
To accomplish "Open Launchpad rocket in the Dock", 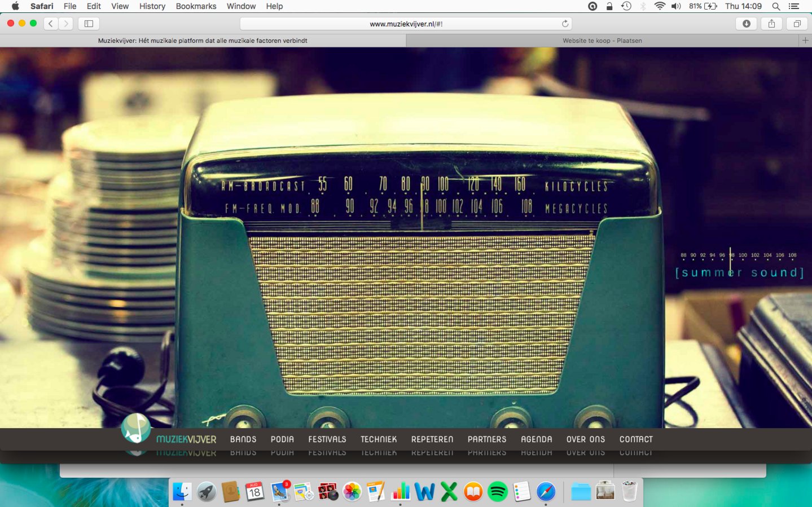I will pyautogui.click(x=207, y=492).
